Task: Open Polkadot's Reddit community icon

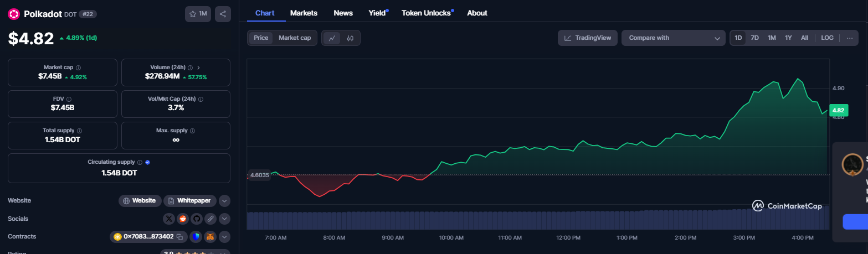Action: [x=183, y=219]
